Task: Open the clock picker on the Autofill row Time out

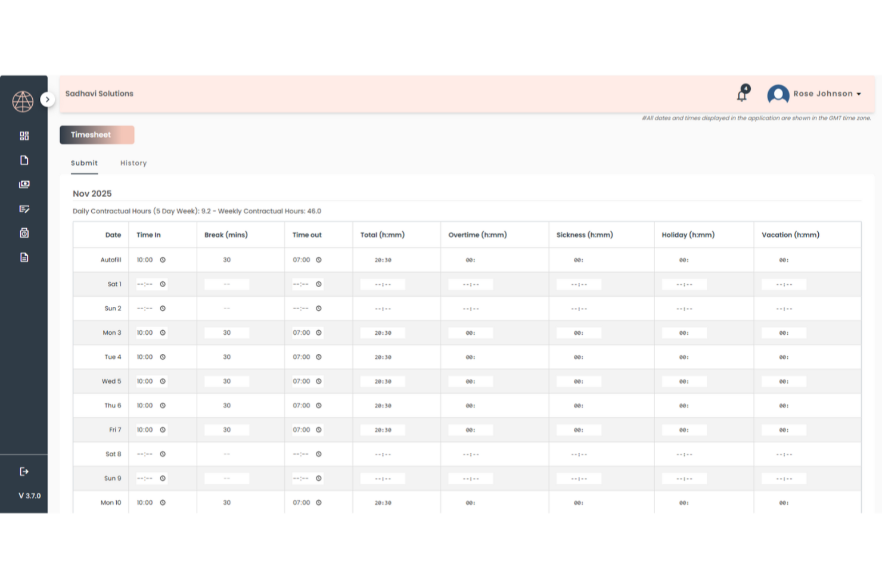Action: (319, 260)
